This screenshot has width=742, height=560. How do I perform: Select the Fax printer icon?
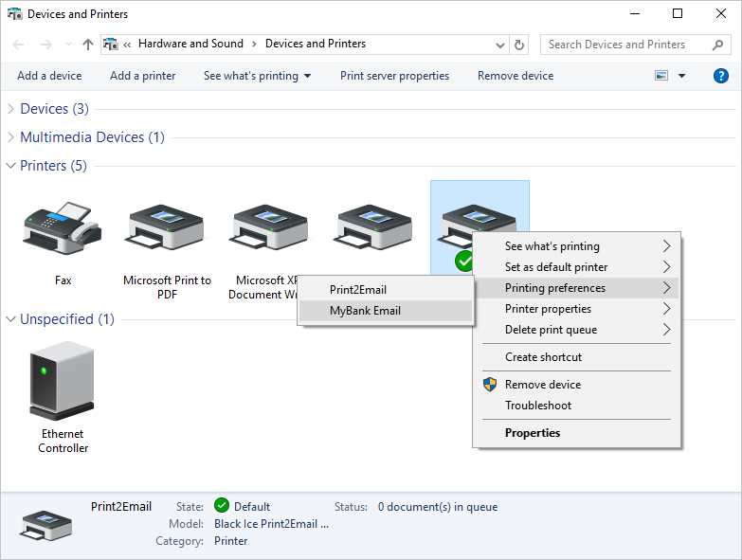click(62, 228)
